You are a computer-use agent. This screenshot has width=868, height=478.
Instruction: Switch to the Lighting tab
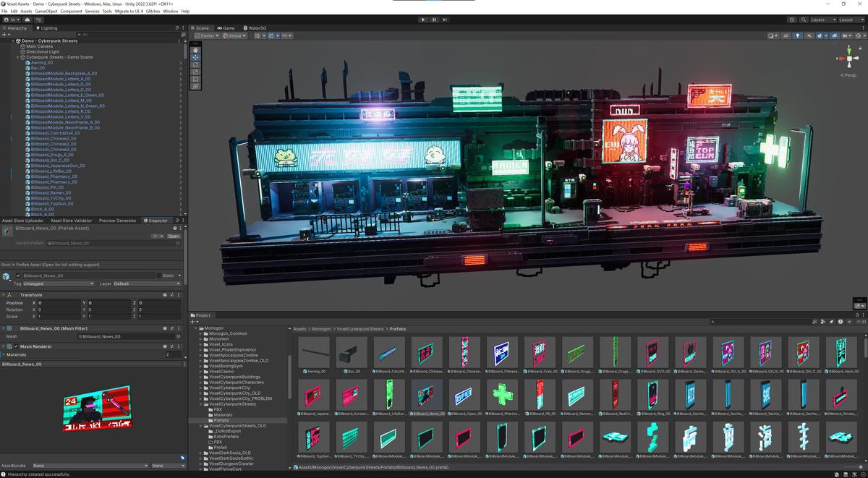click(48, 28)
